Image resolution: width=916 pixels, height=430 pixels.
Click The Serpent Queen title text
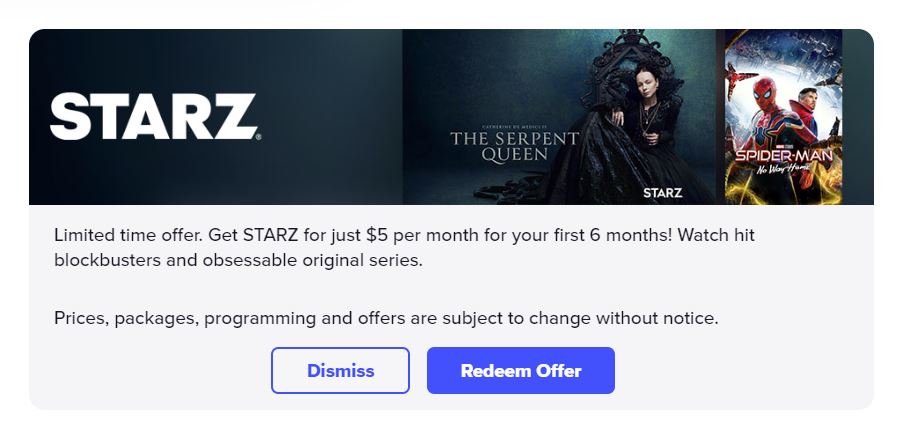(513, 146)
